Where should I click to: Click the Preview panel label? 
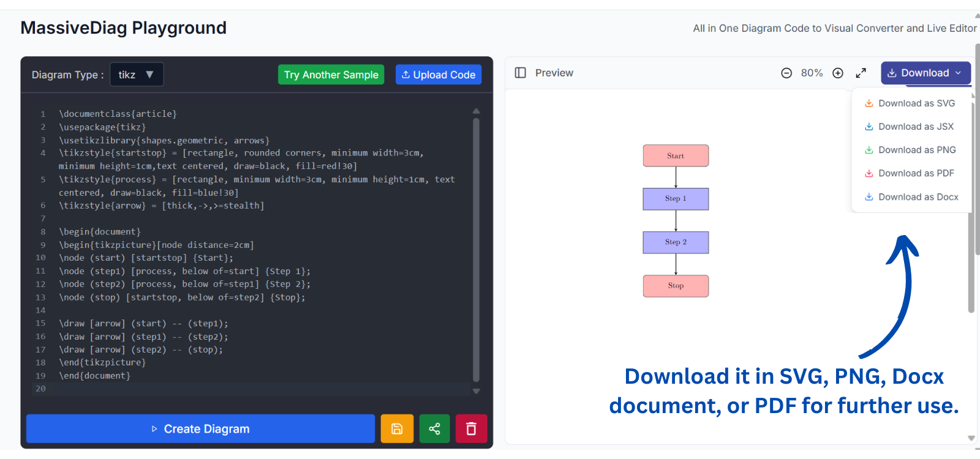(x=554, y=73)
